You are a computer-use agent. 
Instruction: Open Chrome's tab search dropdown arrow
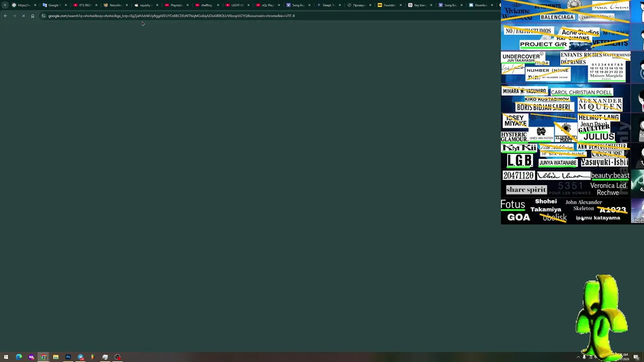click(5, 5)
